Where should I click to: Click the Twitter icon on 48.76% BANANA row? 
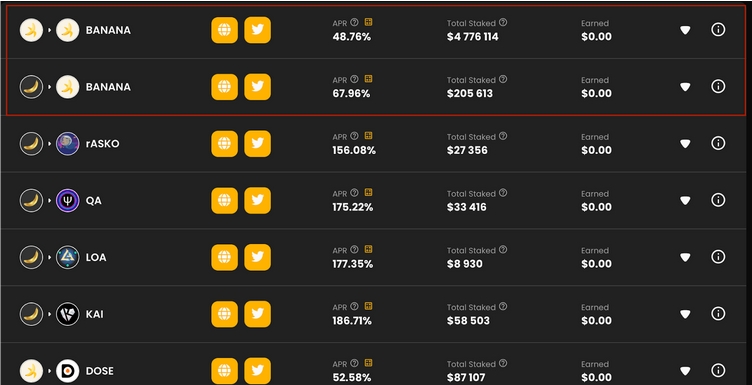point(258,30)
